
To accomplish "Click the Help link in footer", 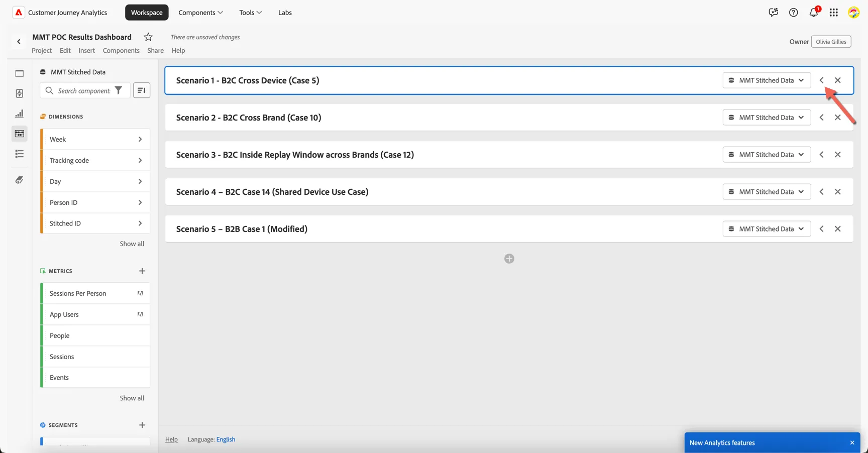I will (x=171, y=439).
